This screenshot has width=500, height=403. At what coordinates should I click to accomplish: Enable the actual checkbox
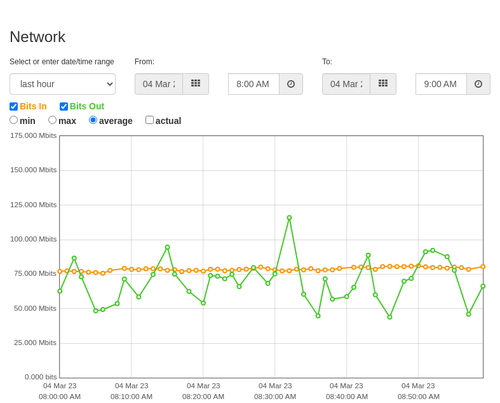pos(149,120)
